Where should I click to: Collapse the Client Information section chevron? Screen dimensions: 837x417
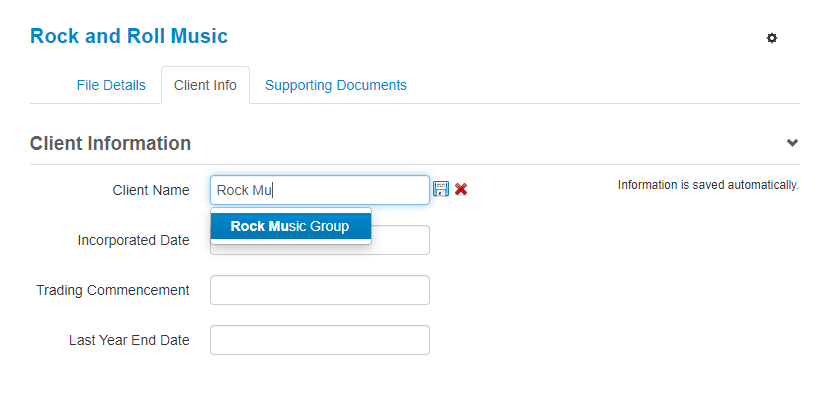792,143
